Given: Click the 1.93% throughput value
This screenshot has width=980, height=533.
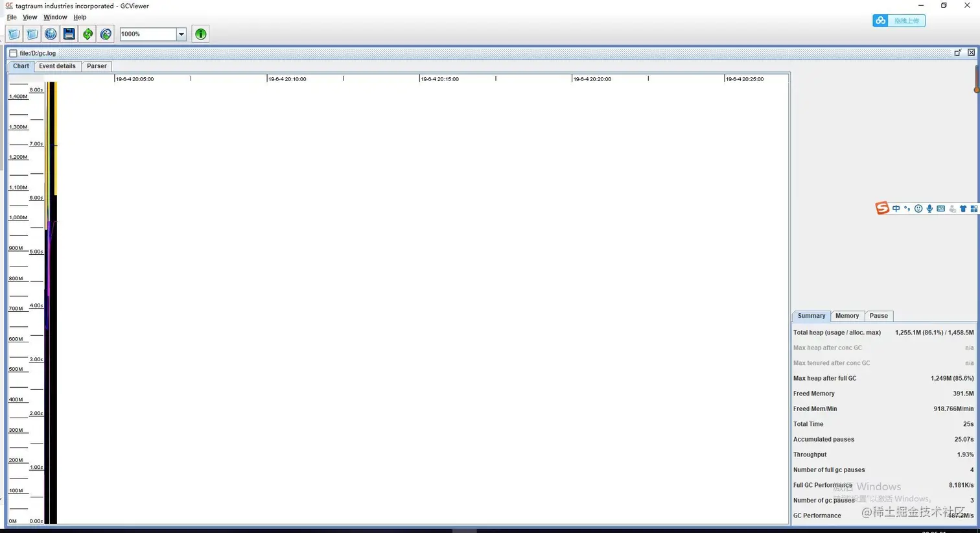Looking at the screenshot, I should click(x=965, y=455).
